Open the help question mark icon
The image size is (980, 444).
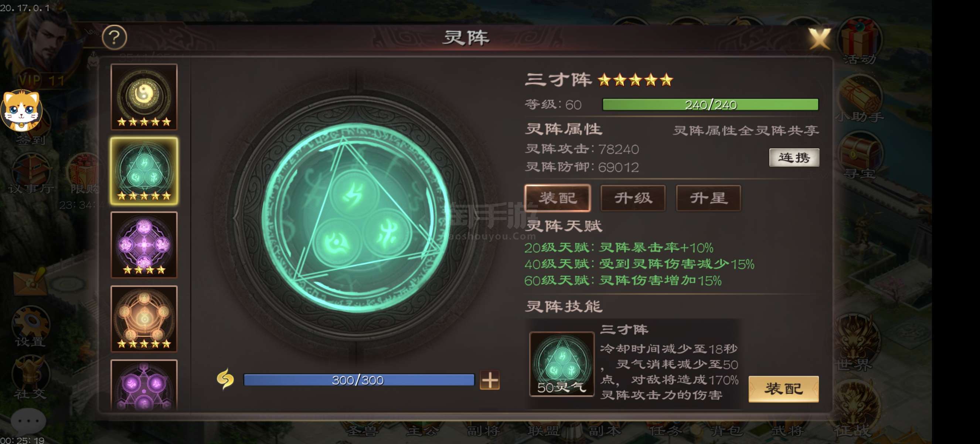(x=115, y=37)
